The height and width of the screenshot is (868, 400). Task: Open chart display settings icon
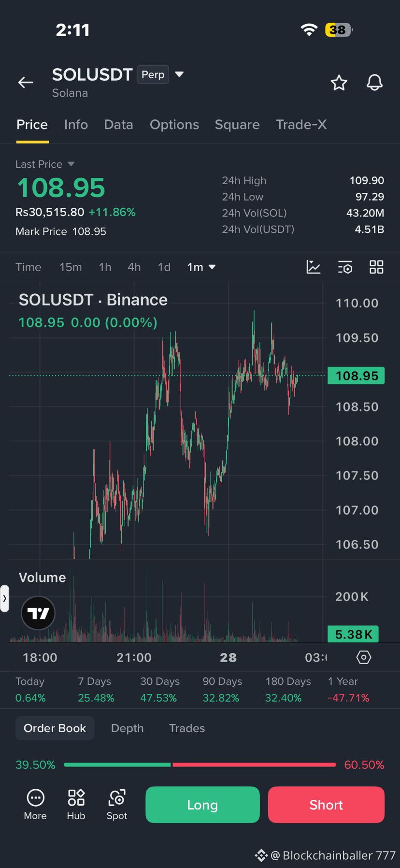(x=345, y=267)
